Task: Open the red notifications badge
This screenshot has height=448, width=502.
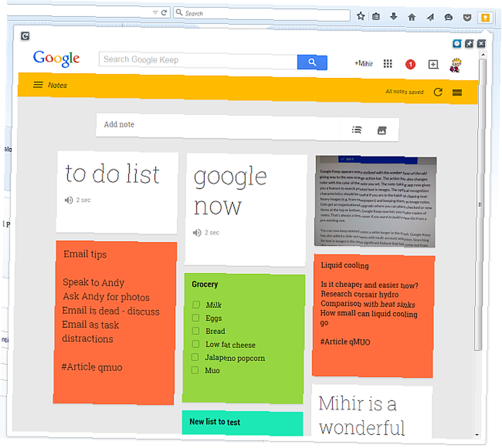Action: [411, 64]
